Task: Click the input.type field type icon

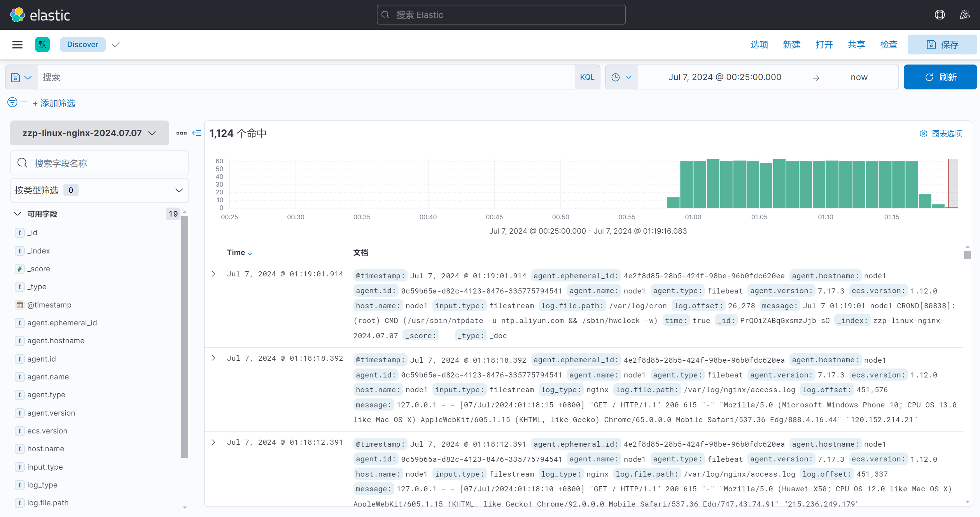Action: 19,467
